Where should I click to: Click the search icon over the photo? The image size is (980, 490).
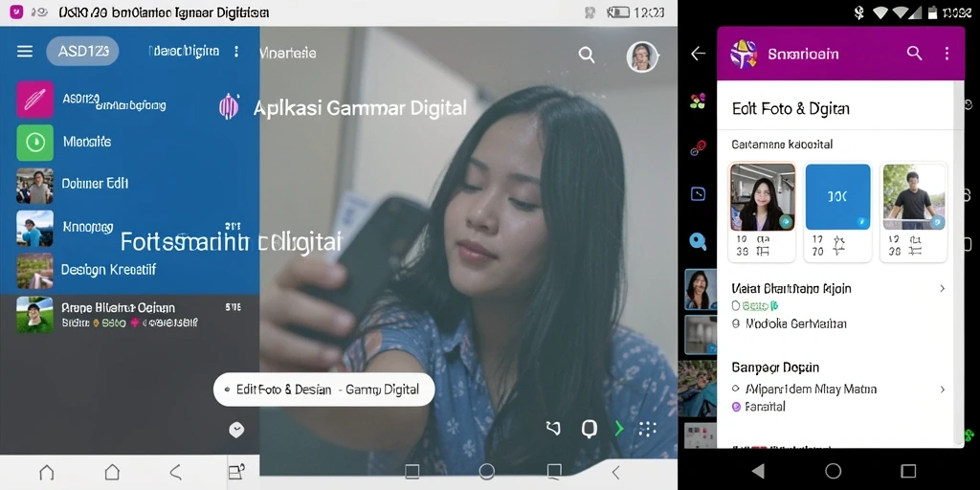587,55
